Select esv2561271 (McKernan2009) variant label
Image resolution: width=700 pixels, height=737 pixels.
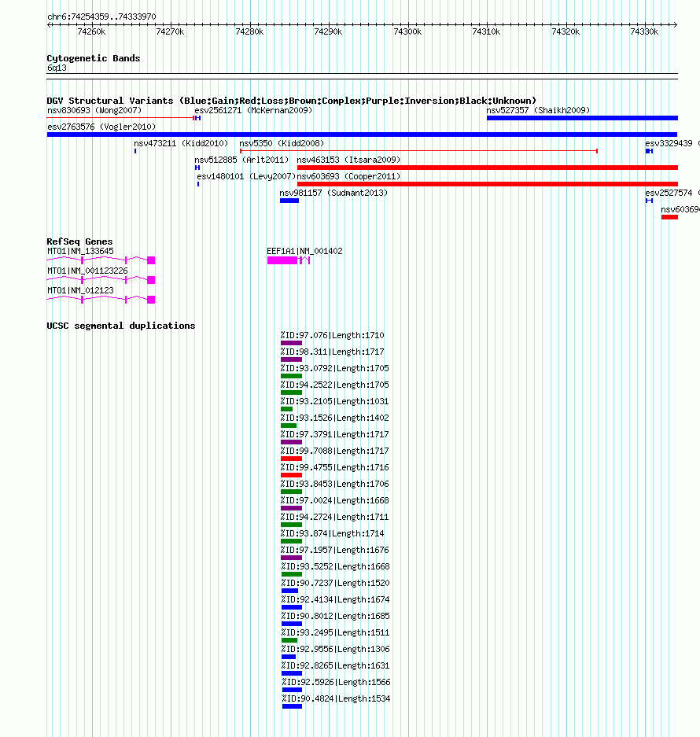coord(253,110)
